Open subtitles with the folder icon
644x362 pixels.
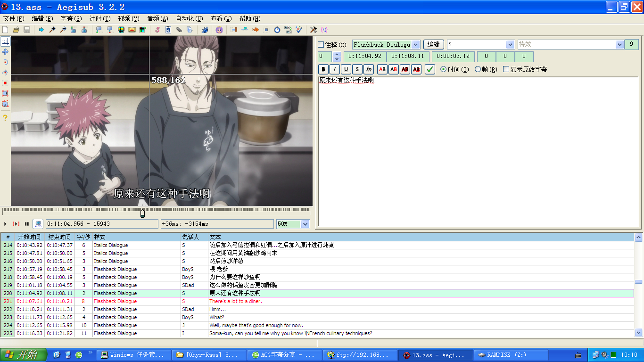click(16, 30)
